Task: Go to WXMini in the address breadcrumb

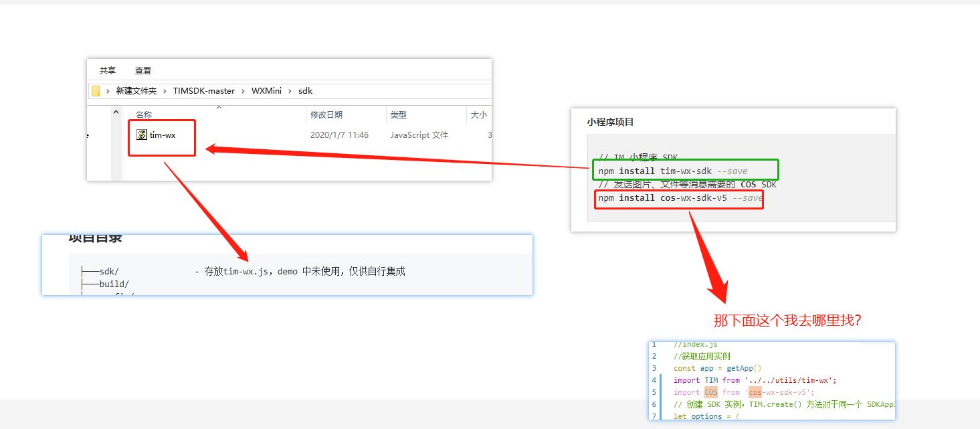Action: pyautogui.click(x=266, y=91)
